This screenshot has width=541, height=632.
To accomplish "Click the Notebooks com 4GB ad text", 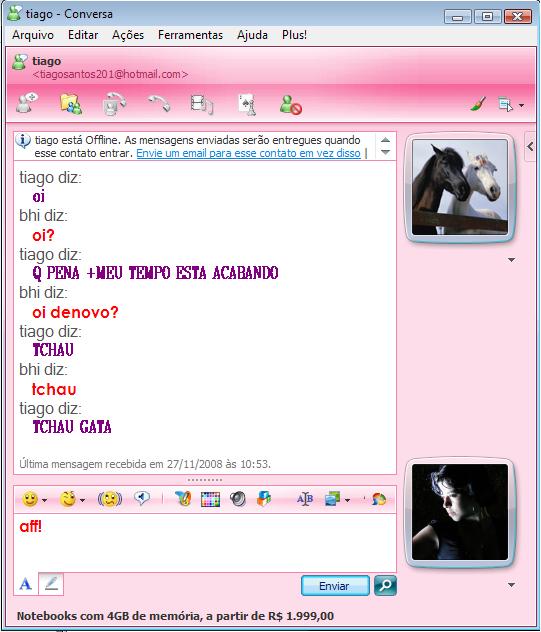I will [x=175, y=616].
